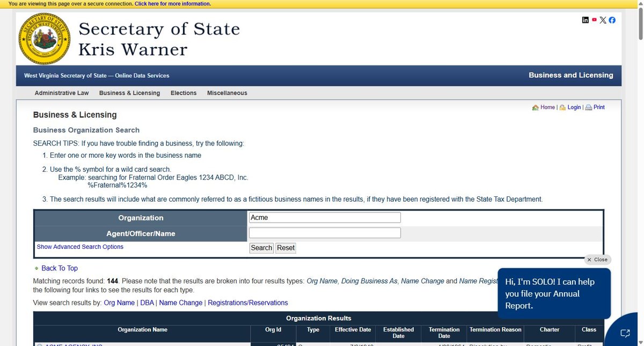The image size is (644, 346).
Task: Open the Business & Licensing menu
Action: pyautogui.click(x=129, y=93)
